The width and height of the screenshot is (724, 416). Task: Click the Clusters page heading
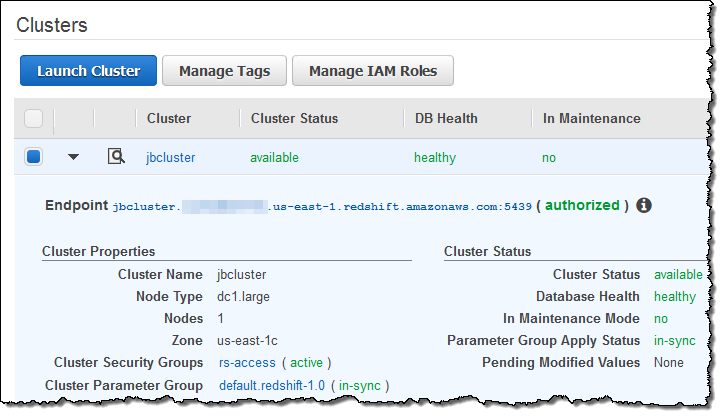coord(52,25)
